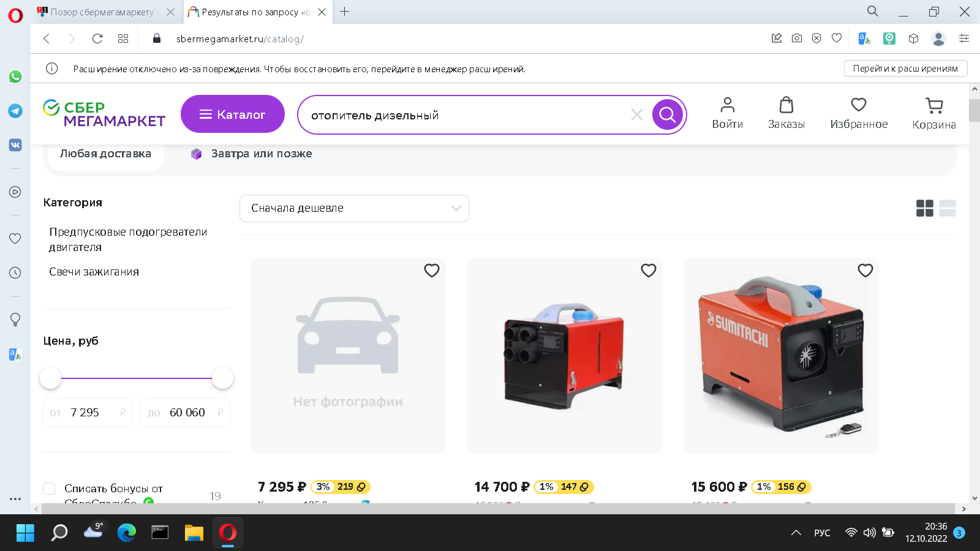Favorite the 14 700 ₽ heater

649,270
